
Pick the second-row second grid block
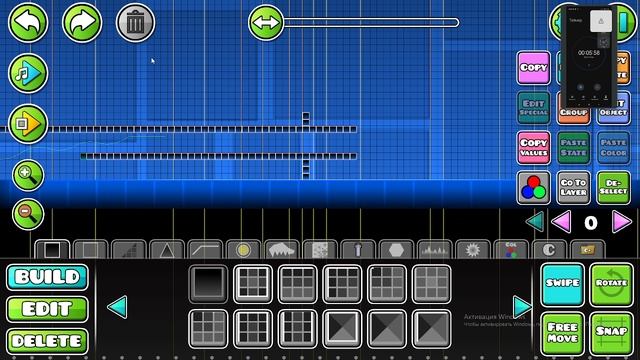point(253,329)
